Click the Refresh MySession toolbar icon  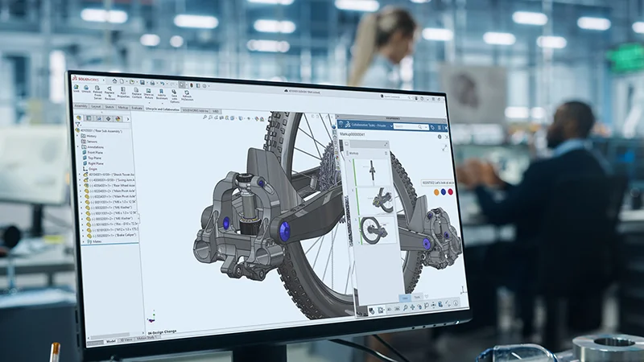[188, 93]
